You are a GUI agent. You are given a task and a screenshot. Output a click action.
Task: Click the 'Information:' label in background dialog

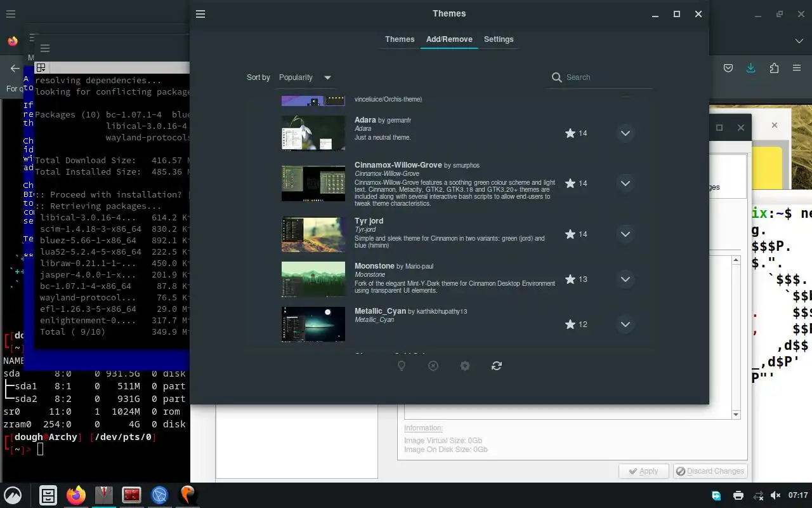click(x=424, y=428)
